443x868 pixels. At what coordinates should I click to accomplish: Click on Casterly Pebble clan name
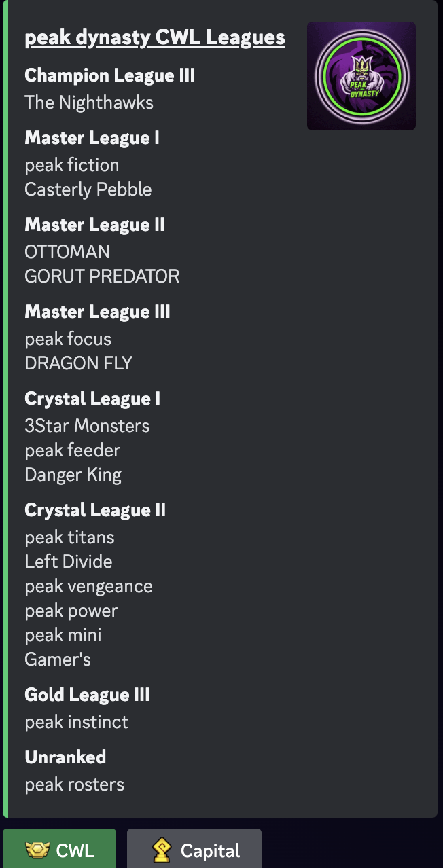(x=88, y=189)
